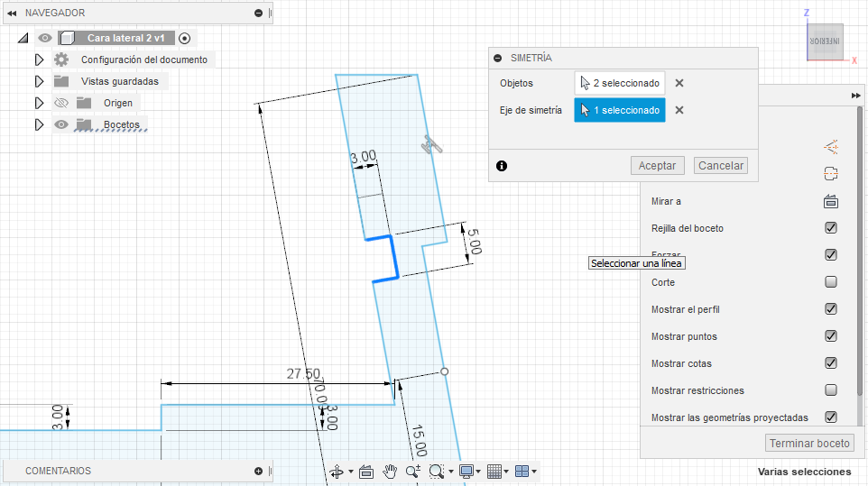Click the Cancelar button

pyautogui.click(x=721, y=165)
